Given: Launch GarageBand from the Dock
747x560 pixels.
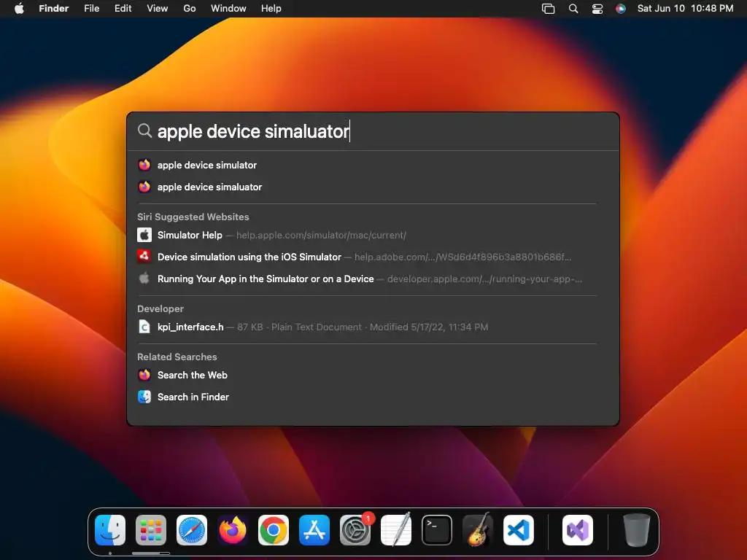Looking at the screenshot, I should click(478, 530).
